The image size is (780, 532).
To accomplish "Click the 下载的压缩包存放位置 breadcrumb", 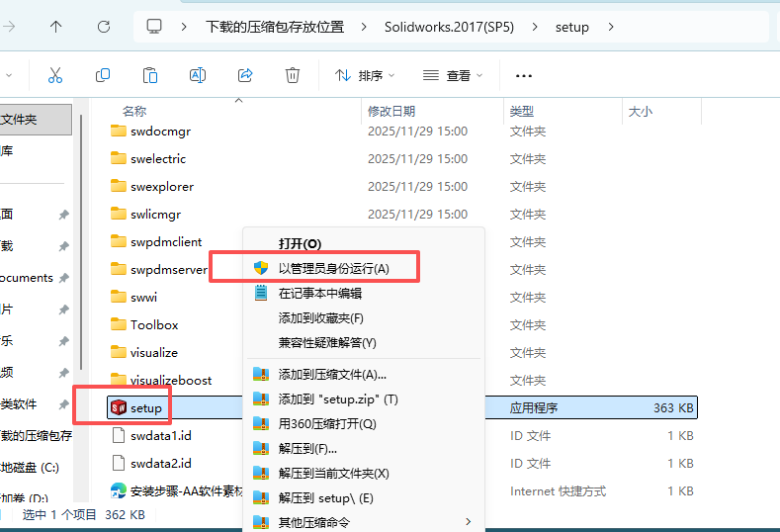I will tap(275, 27).
